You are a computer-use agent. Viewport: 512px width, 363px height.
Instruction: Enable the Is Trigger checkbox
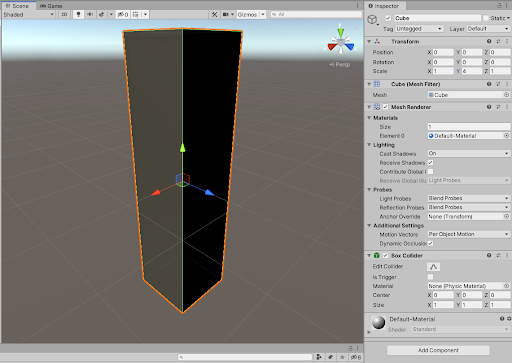(430, 277)
